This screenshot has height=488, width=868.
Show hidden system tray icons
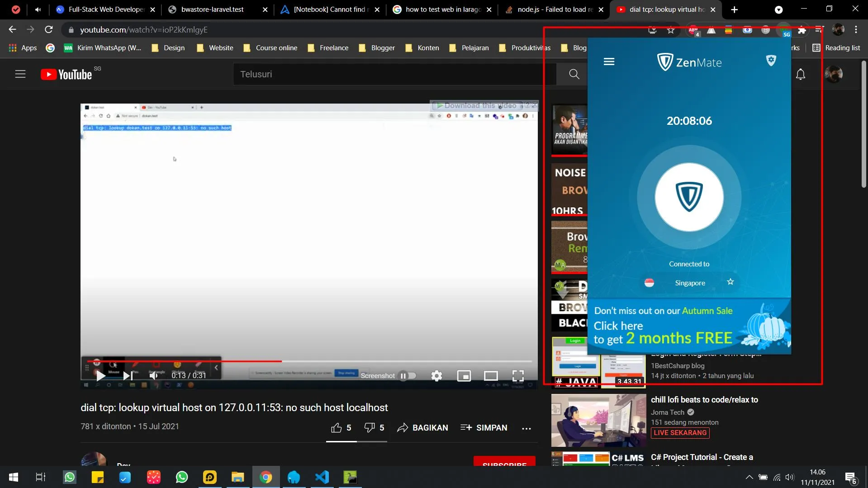point(749,477)
